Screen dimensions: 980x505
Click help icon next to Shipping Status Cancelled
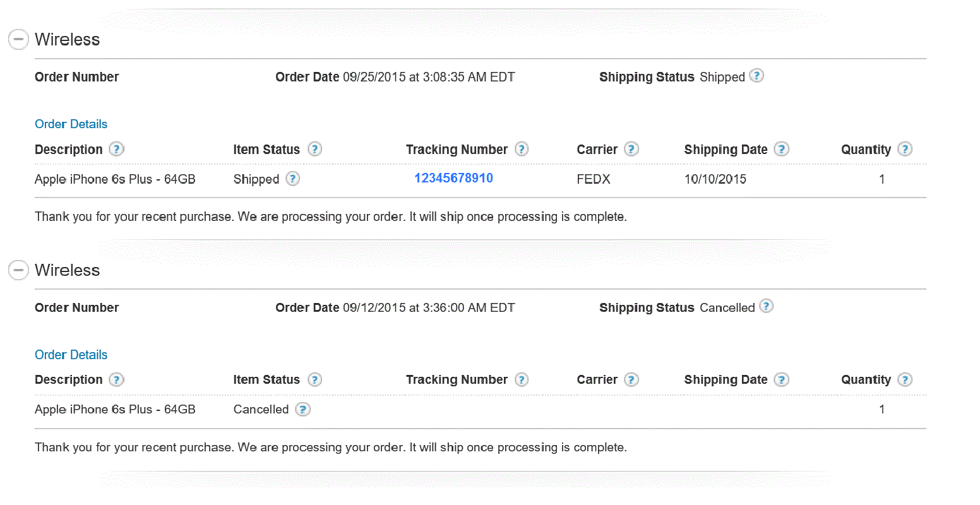766,306
